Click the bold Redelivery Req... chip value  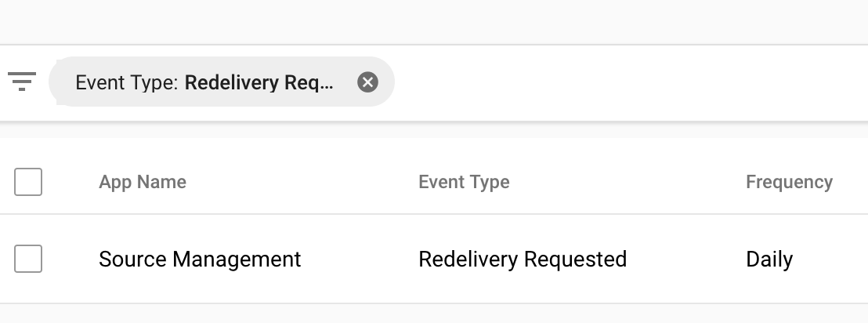(259, 82)
